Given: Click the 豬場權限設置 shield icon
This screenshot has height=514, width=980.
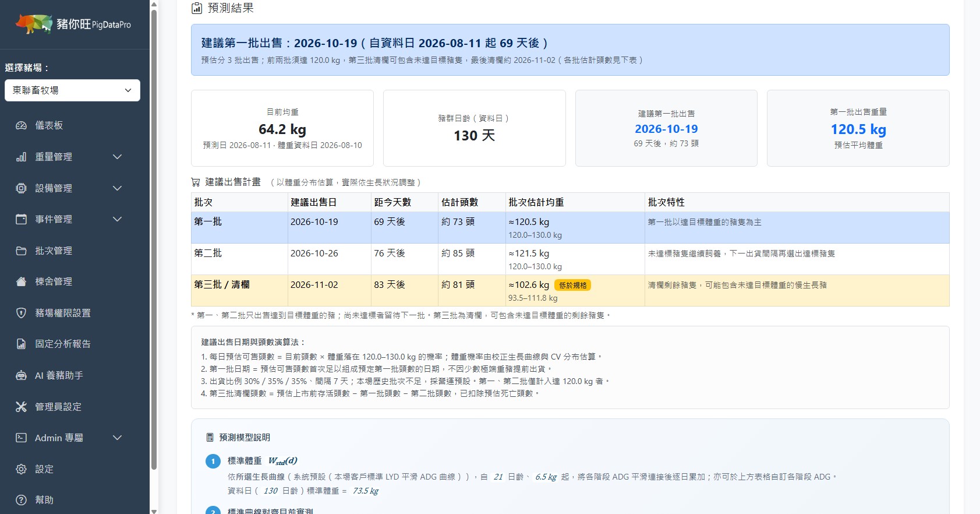Looking at the screenshot, I should point(21,313).
